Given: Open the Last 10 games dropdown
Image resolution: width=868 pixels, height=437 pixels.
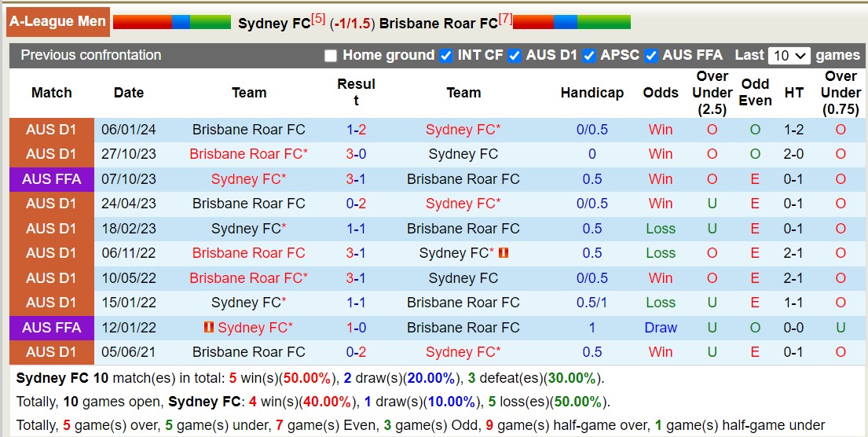Looking at the screenshot, I should point(789,56).
